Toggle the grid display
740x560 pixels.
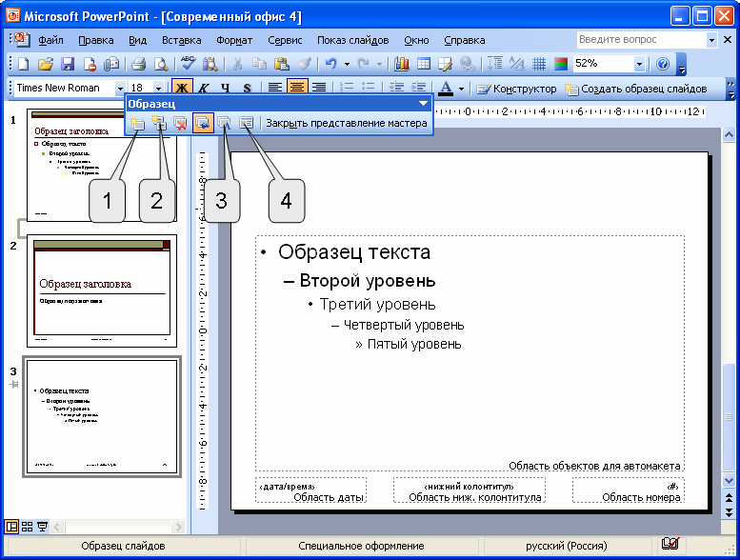(x=538, y=64)
